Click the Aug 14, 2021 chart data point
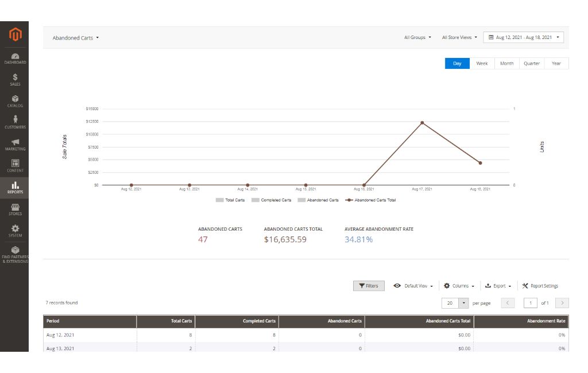 point(247,185)
